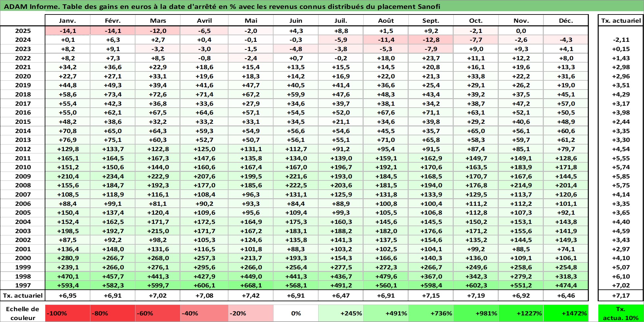Select the cell with value +196,7 for Juil. 2010
The width and height of the screenshot is (644, 322).
click(x=341, y=167)
